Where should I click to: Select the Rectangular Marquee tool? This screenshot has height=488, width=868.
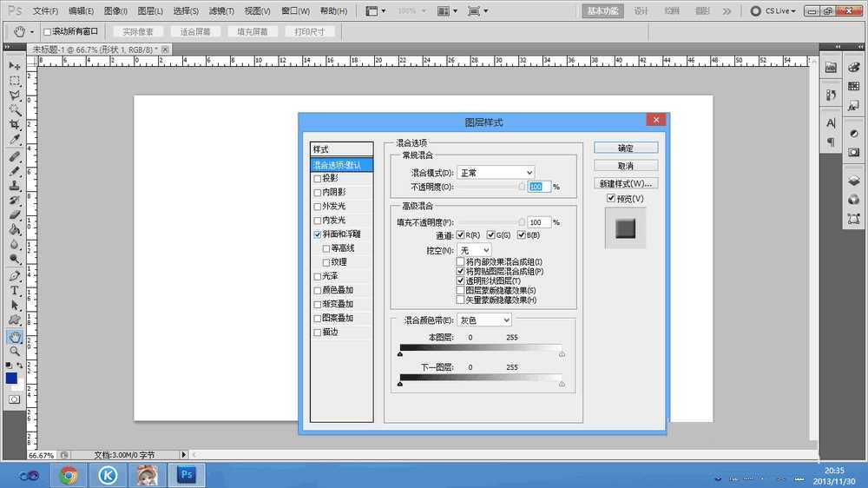click(x=15, y=81)
